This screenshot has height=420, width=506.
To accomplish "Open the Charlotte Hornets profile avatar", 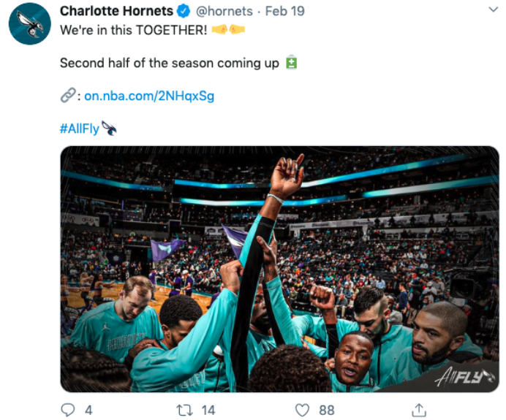I will [30, 24].
